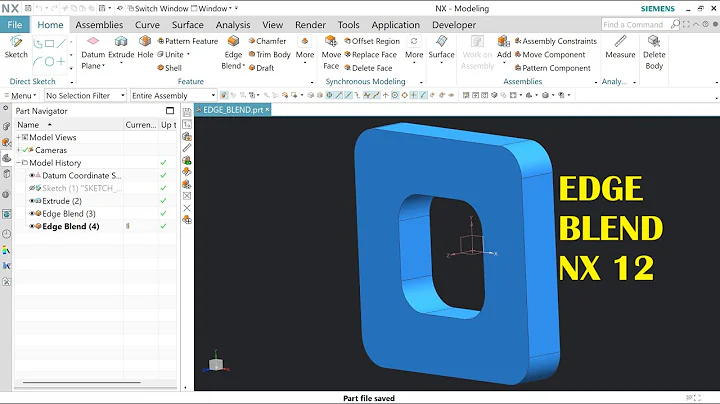Open the Render tab
The height and width of the screenshot is (404, 720).
[310, 25]
